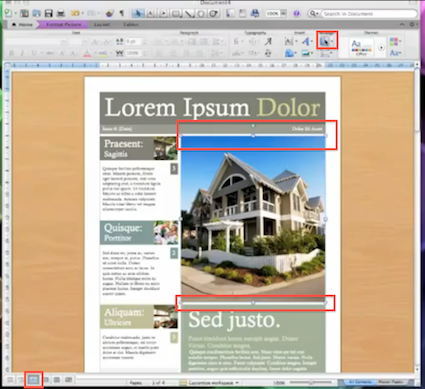
Task: Open the ribbon gear settings menu
Action: 413,24
